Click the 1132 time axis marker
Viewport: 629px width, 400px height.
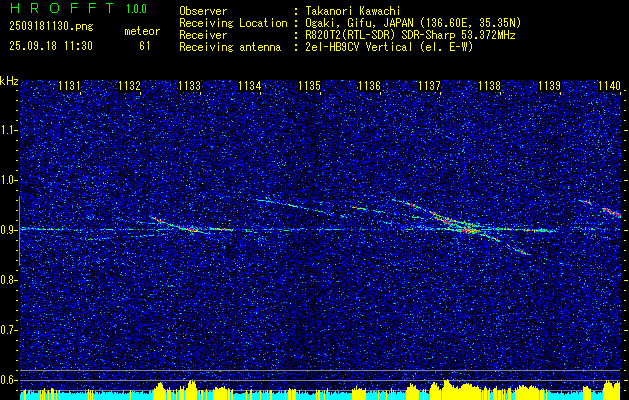(129, 85)
